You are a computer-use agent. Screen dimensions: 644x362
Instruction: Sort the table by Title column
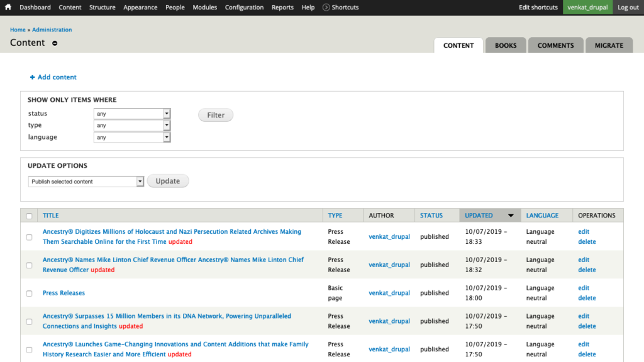50,216
